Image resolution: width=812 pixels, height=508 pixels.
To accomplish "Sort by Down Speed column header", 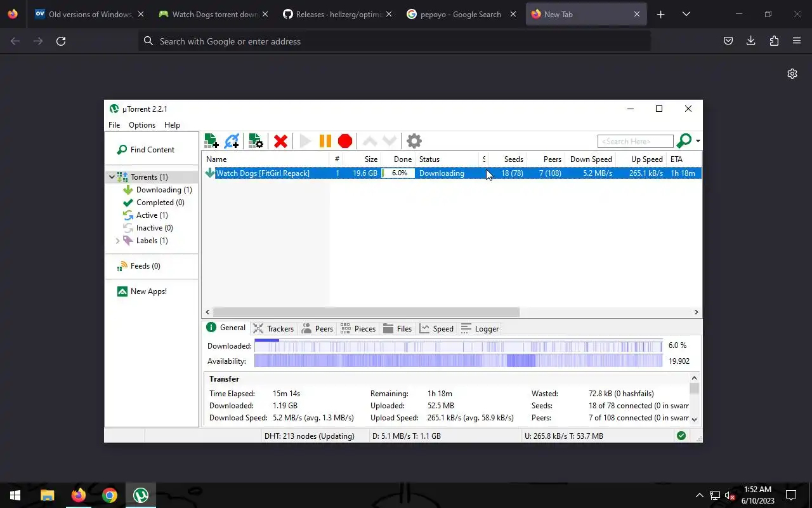I will click(590, 159).
